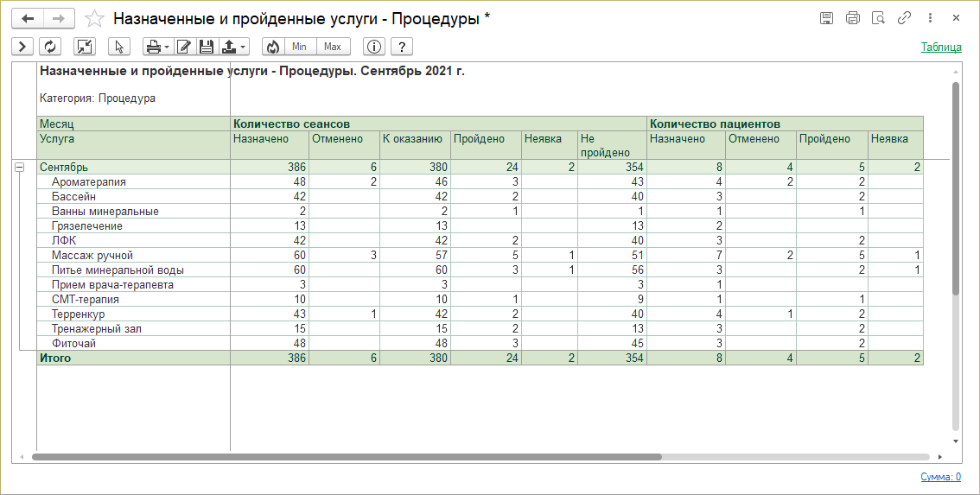
Task: Open the upload/send dropdown in the toolbar
Action: point(234,47)
